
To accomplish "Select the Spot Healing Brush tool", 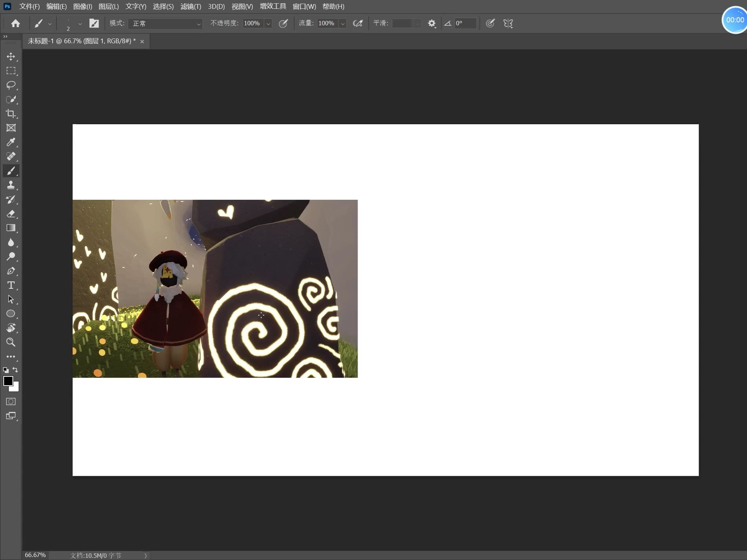I will point(11,156).
